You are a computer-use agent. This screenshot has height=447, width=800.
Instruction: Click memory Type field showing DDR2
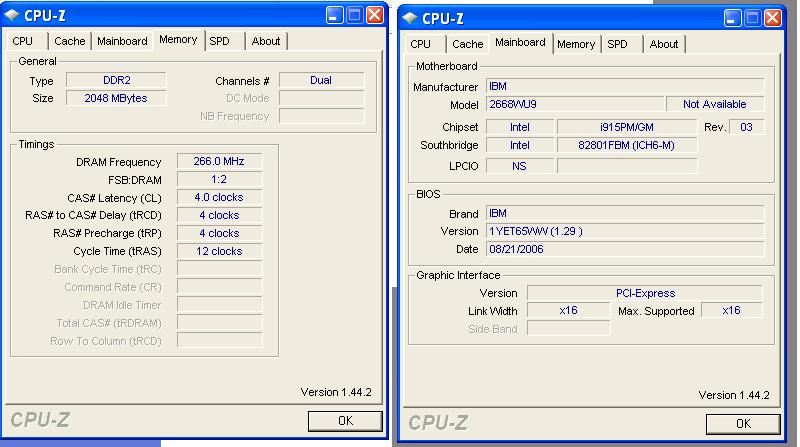tap(116, 80)
